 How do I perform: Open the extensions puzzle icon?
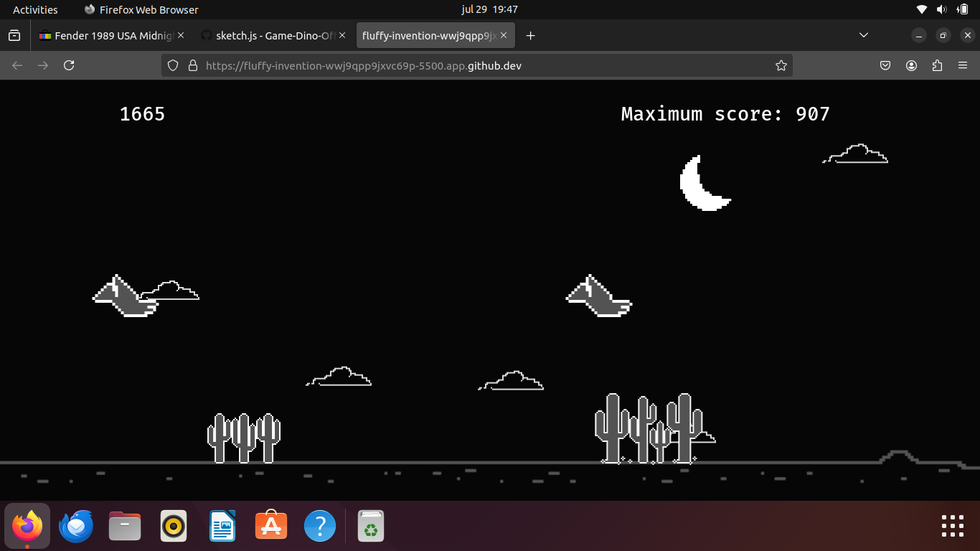(937, 65)
